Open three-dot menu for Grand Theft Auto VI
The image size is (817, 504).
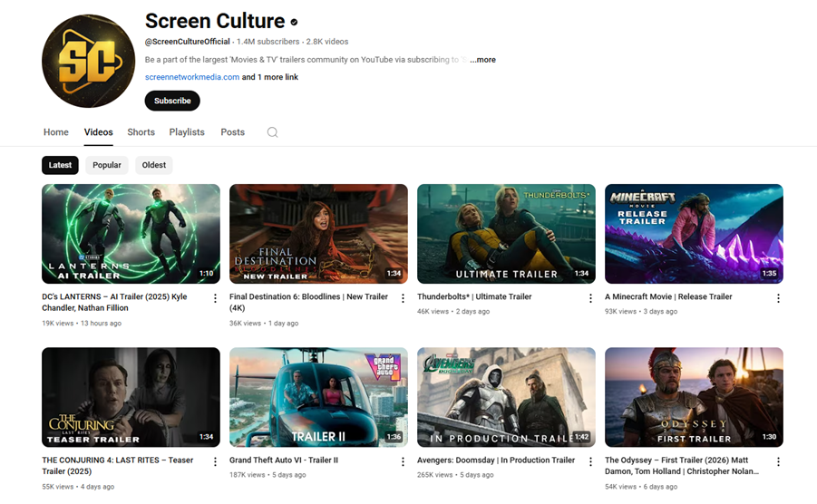point(403,461)
